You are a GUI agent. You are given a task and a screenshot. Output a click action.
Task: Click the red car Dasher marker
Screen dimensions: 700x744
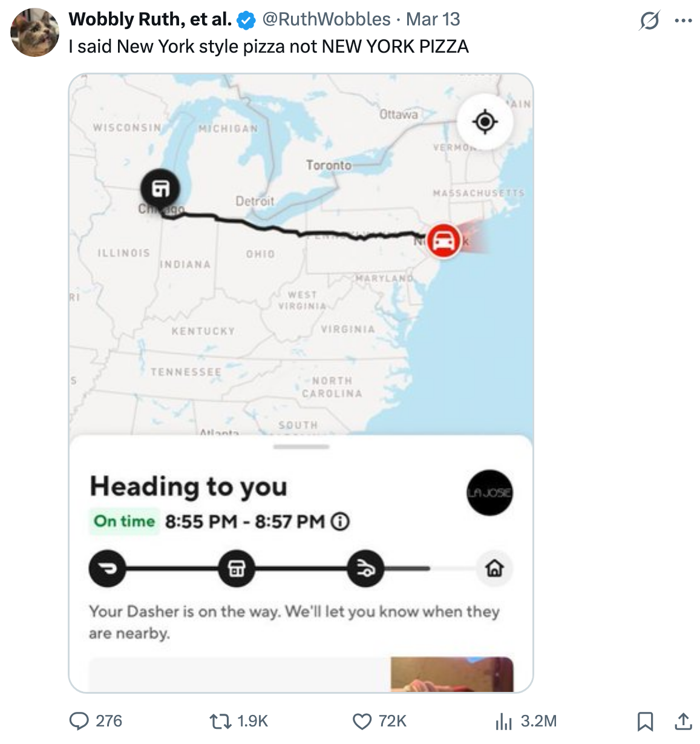(x=444, y=241)
